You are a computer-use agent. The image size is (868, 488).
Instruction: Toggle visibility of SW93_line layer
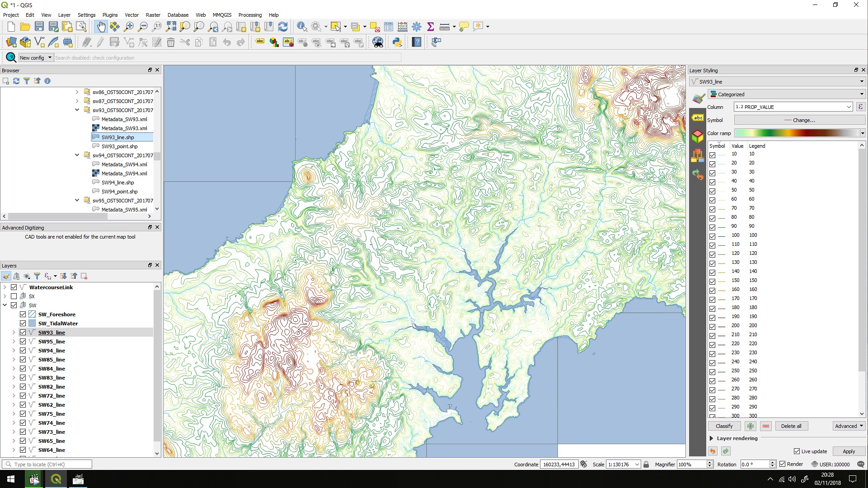23,332
